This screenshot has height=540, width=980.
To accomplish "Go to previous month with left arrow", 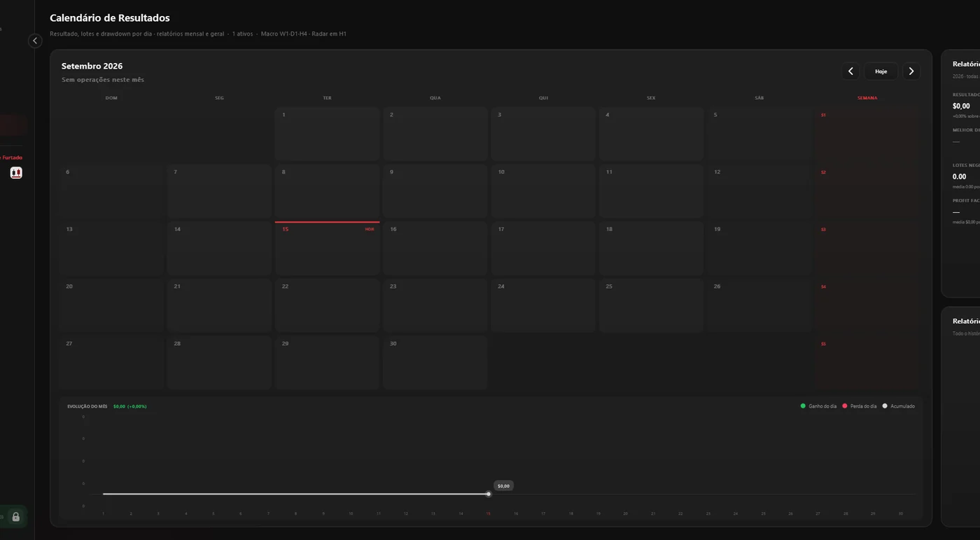I will pyautogui.click(x=850, y=71).
